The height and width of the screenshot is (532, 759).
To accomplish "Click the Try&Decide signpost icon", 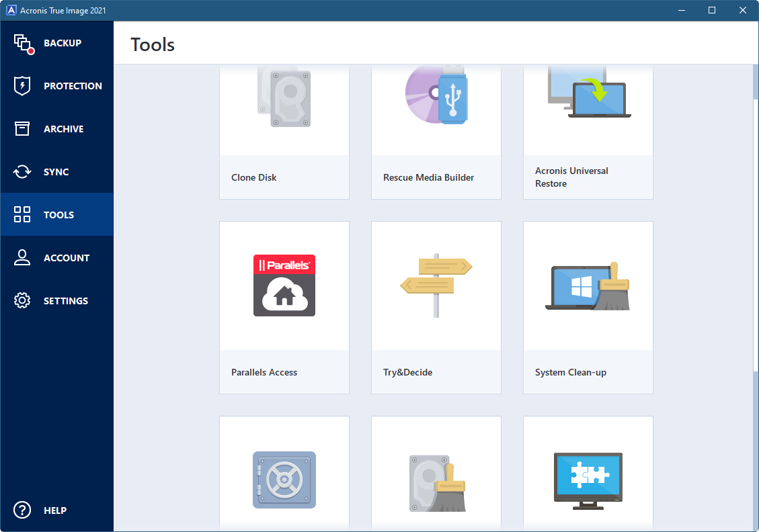I will tap(436, 285).
